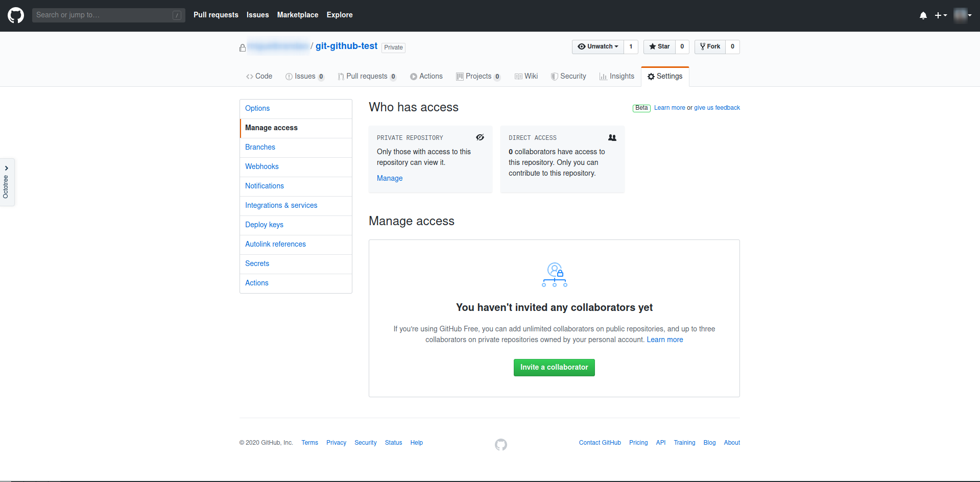Screen dimensions: 980x482
Task: Switch to the repository Issues tab
Action: point(305,76)
